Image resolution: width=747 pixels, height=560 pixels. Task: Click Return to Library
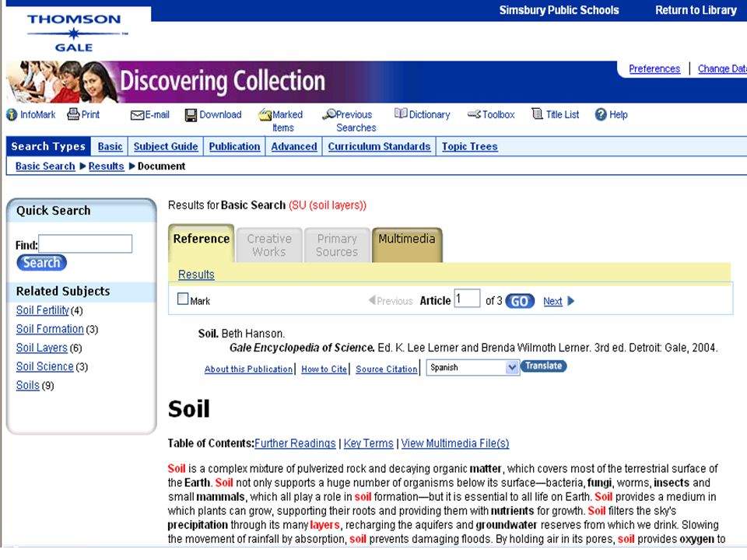tap(696, 10)
